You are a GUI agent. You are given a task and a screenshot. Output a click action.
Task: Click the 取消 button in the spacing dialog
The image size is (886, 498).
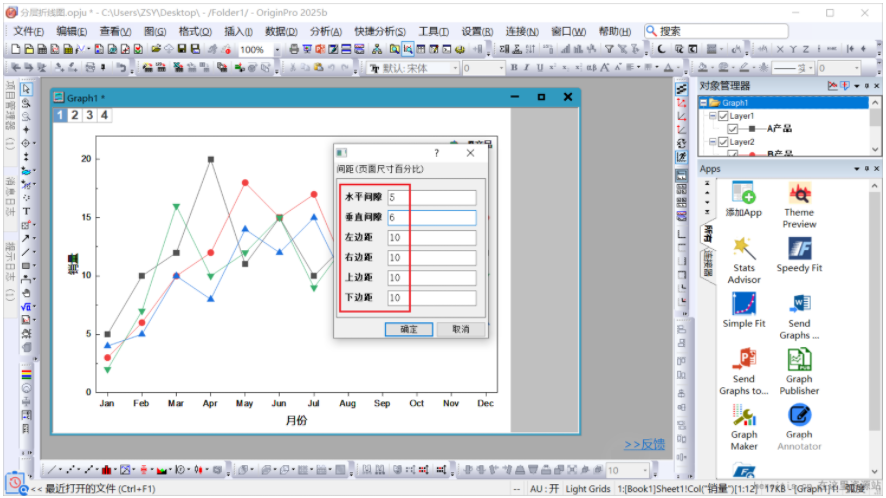[461, 329]
